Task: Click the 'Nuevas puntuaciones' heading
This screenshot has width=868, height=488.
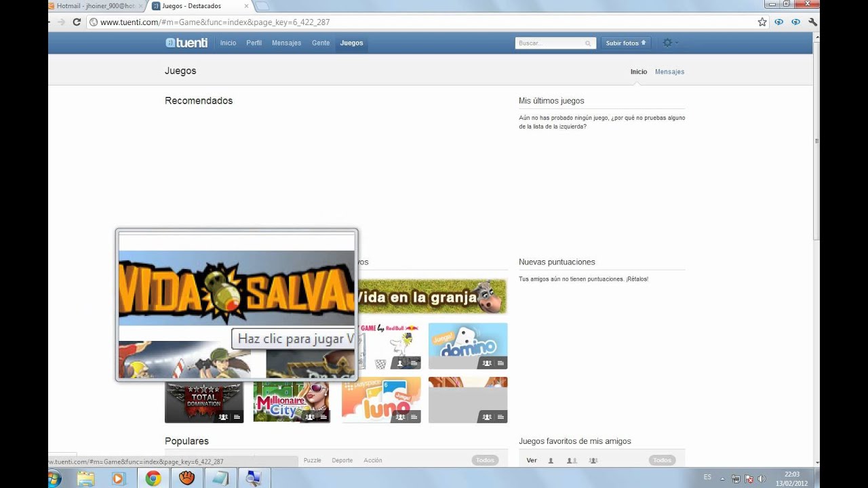Action: [557, 262]
